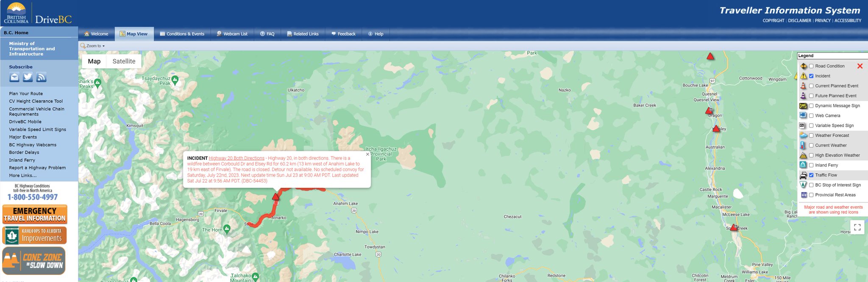Close the incident popup on the map

point(367,155)
